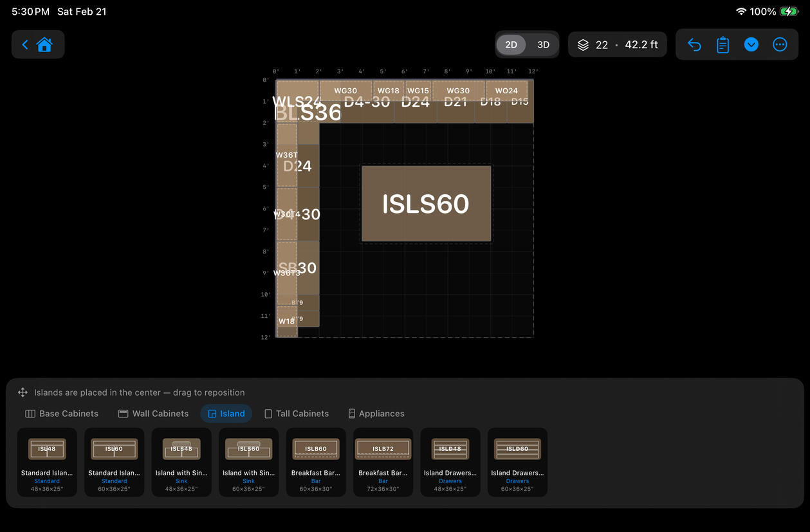Switch to 2D view
Viewport: 810px width, 532px height.
(511, 44)
